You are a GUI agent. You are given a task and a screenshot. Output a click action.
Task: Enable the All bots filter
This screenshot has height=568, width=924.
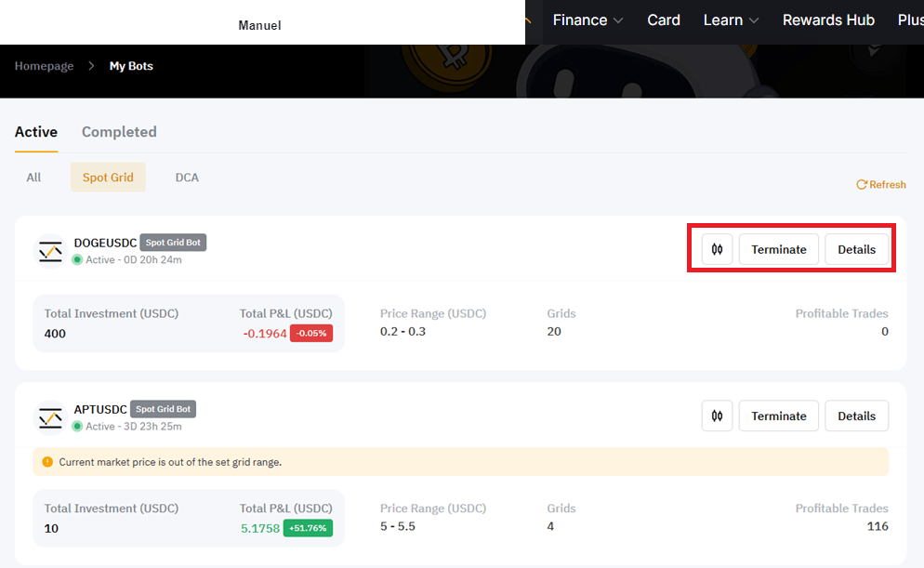33,177
